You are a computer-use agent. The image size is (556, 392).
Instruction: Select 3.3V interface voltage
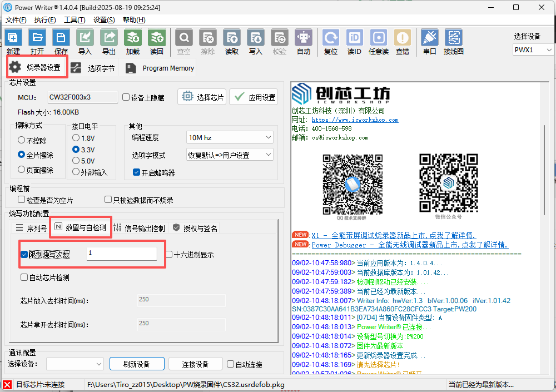(76, 150)
